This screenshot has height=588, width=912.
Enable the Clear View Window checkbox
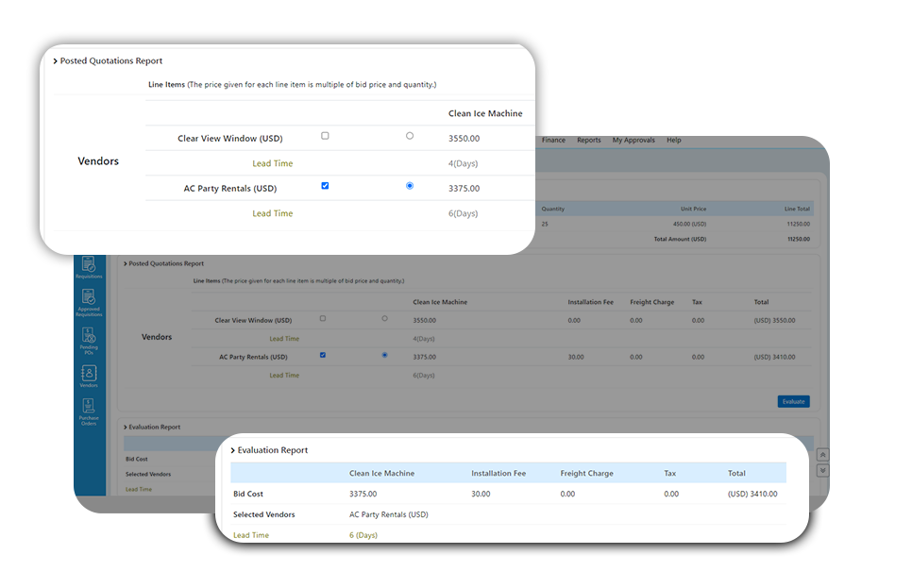325,135
